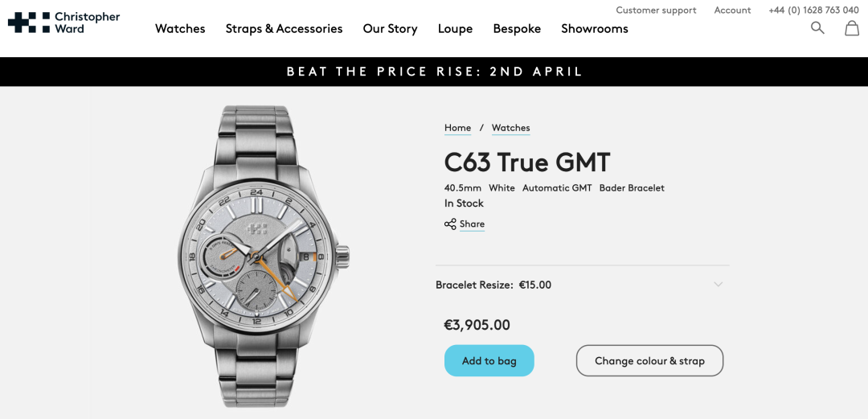Visit the Showrooms page

pyautogui.click(x=595, y=29)
